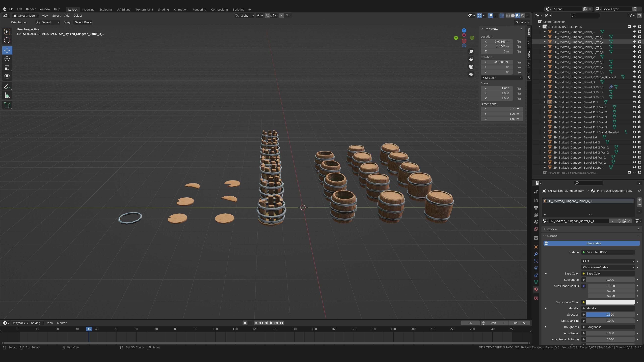Select the Scale tool
This screenshot has height=362, width=644.
[x=7, y=68]
